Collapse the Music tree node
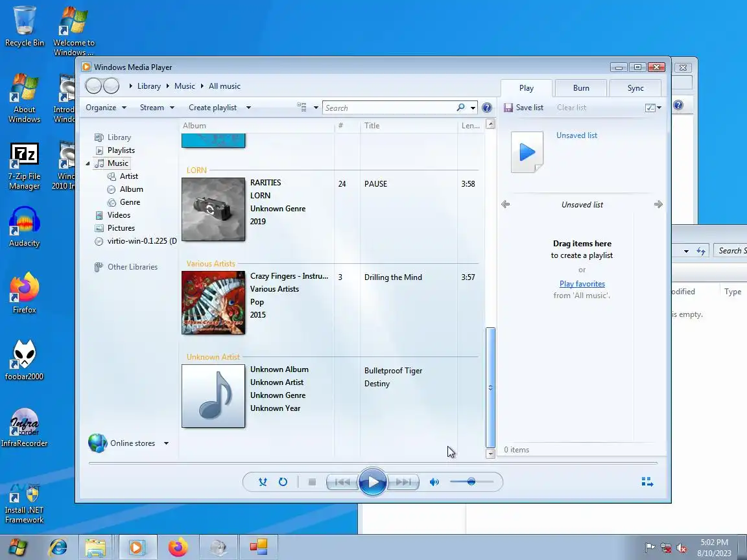747x560 pixels. click(88, 163)
